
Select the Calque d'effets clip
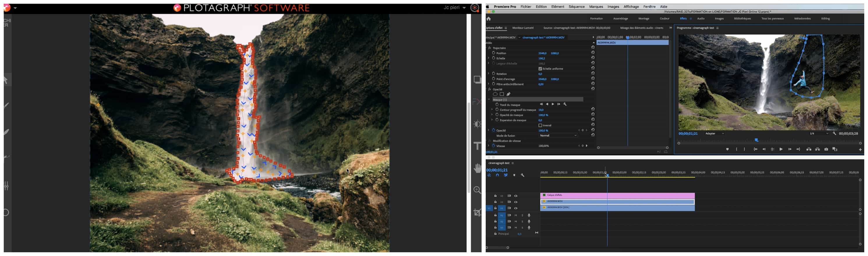pos(617,195)
